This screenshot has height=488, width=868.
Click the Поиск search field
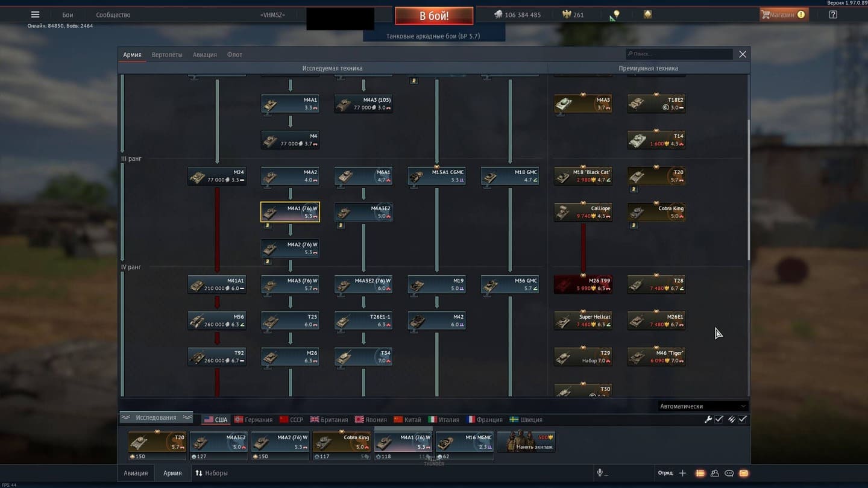click(x=679, y=54)
